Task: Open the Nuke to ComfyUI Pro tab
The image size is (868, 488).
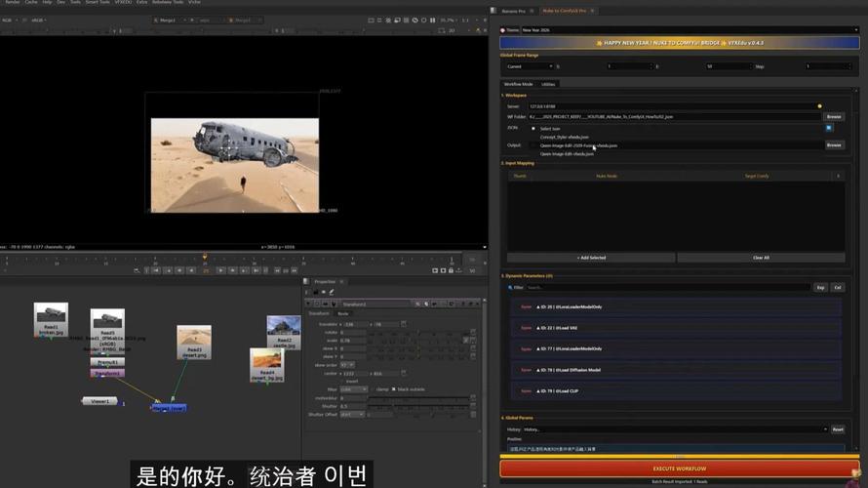Action: (x=564, y=11)
